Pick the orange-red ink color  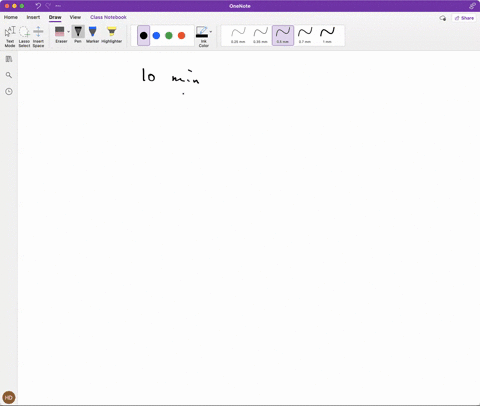(x=182, y=35)
